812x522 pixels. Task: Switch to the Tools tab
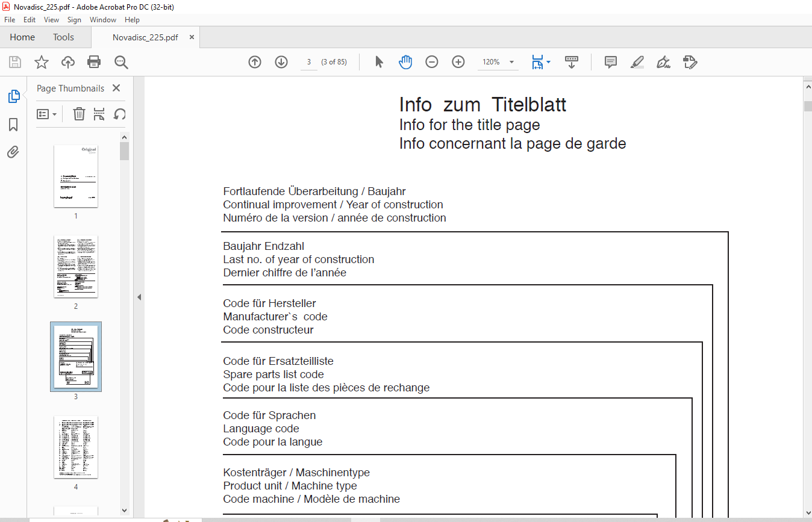[x=63, y=37]
